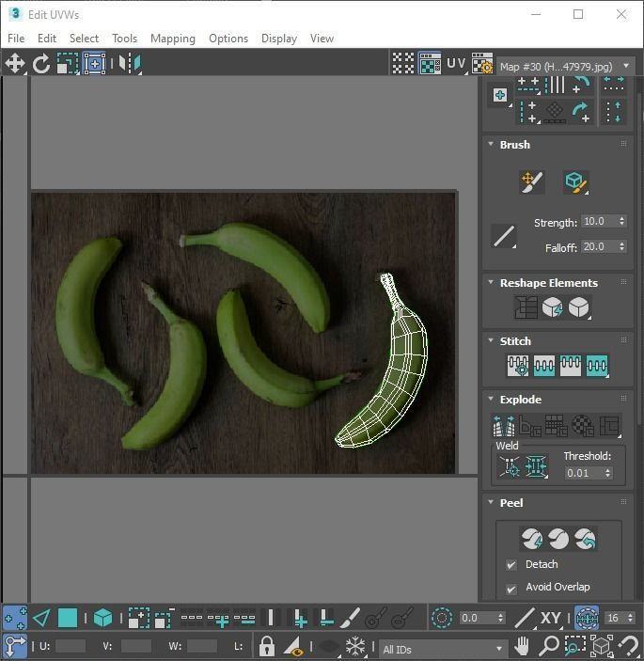Toggle the lock selection padlock icon
Viewport: 644px width, 661px height.
coord(266,646)
